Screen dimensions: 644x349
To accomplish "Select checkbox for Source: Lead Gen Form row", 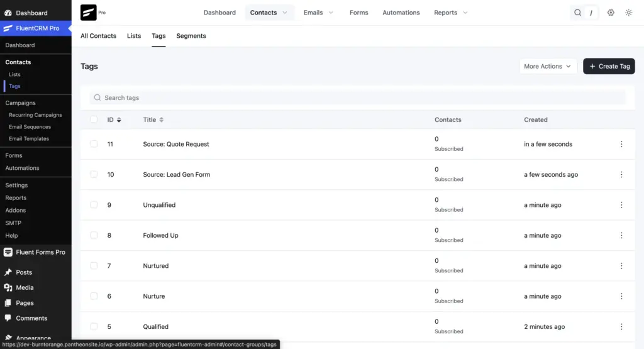I will coord(94,175).
